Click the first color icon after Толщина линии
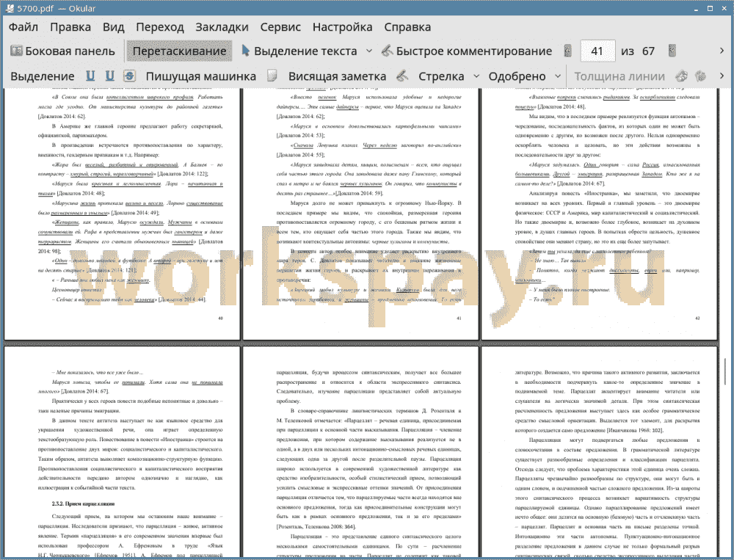The image size is (734, 560). [682, 76]
